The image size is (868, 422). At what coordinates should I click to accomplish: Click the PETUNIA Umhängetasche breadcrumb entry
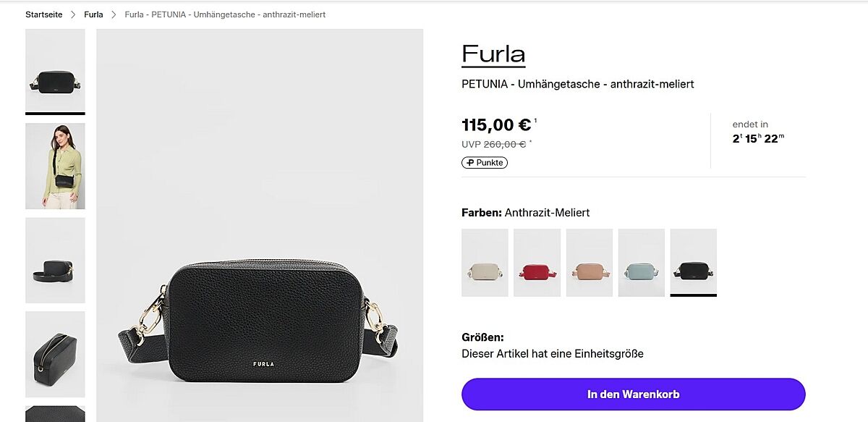click(x=225, y=14)
